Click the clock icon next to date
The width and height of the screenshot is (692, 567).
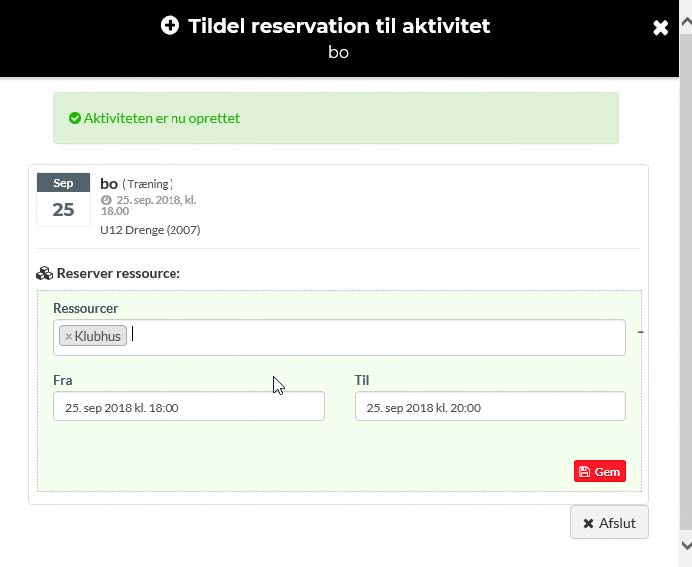click(x=106, y=200)
